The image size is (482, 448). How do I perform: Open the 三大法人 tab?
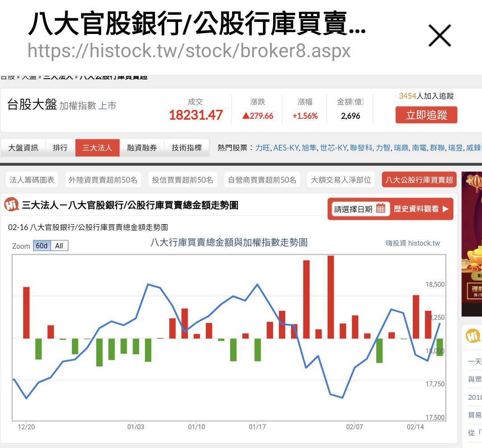pyautogui.click(x=97, y=148)
